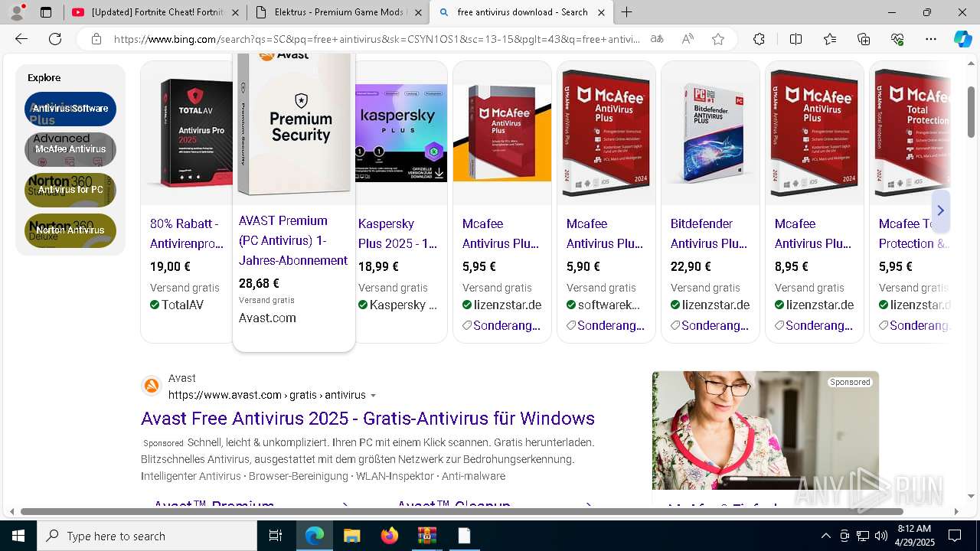Open the Extensions puzzle icon
980x551 pixels.
[759, 39]
